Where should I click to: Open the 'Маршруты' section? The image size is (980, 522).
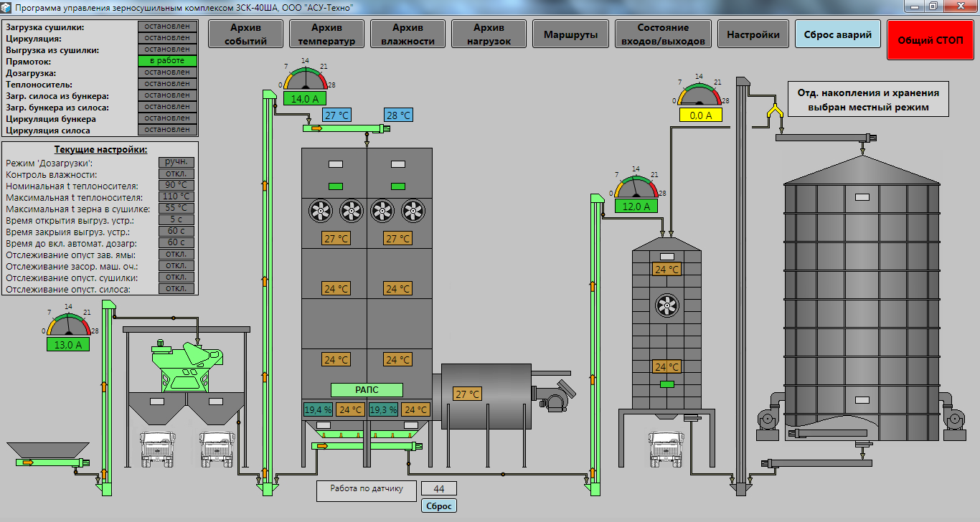tap(570, 34)
